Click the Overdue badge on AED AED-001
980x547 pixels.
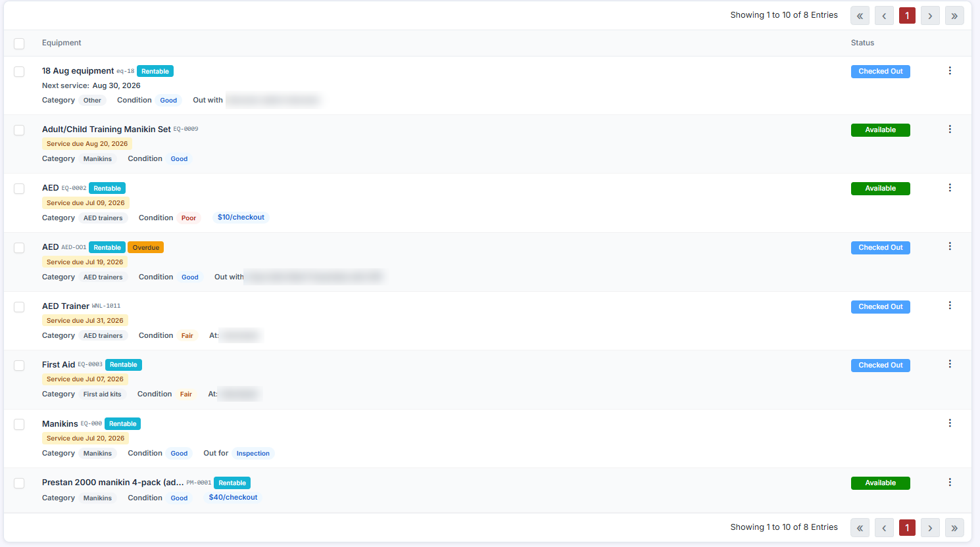tap(146, 248)
